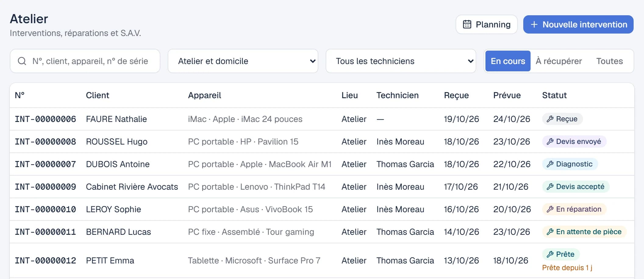Click the Appareil column header
The height and width of the screenshot is (279, 644).
pos(205,95)
